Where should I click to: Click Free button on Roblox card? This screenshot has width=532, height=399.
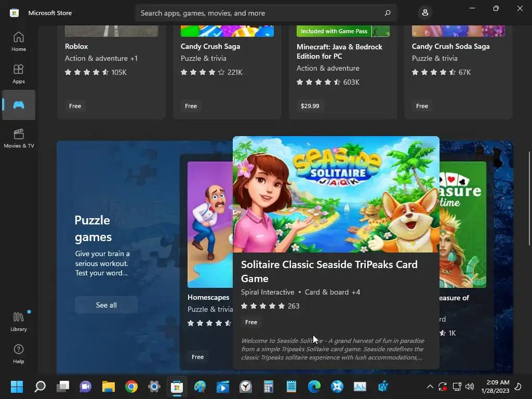75,106
